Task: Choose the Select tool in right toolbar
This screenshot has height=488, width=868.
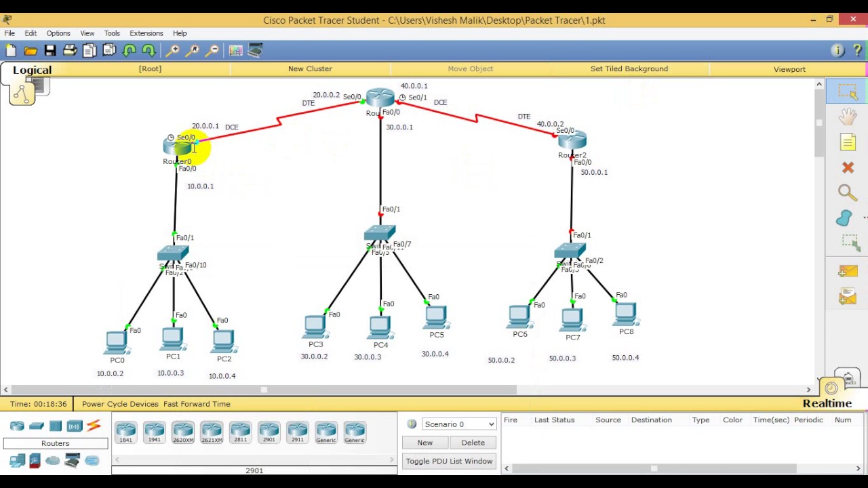Action: 848,92
